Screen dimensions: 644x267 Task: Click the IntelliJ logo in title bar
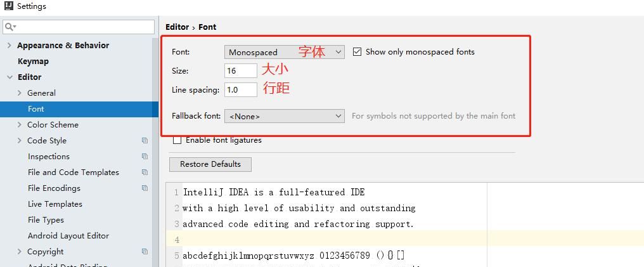(x=8, y=6)
